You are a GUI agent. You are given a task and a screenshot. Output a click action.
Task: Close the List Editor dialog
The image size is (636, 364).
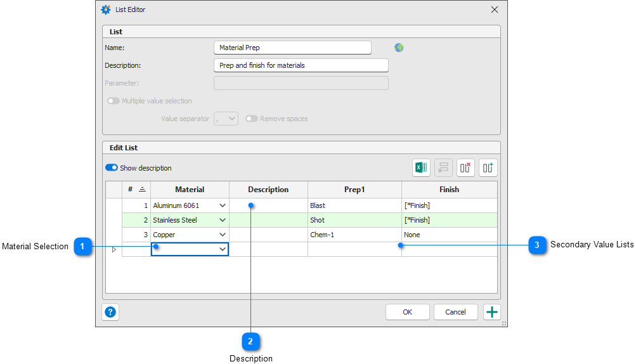coord(495,10)
